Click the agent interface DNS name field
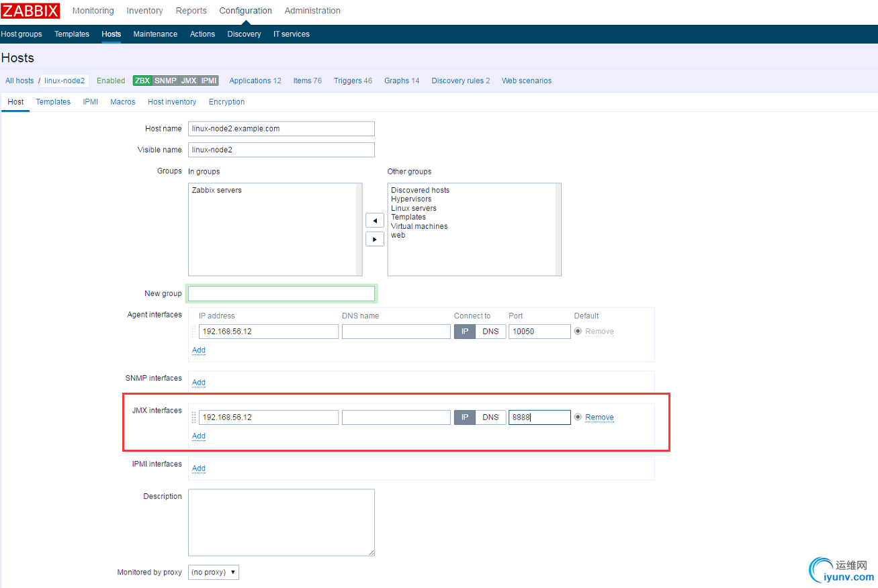This screenshot has width=878, height=588. pos(396,332)
